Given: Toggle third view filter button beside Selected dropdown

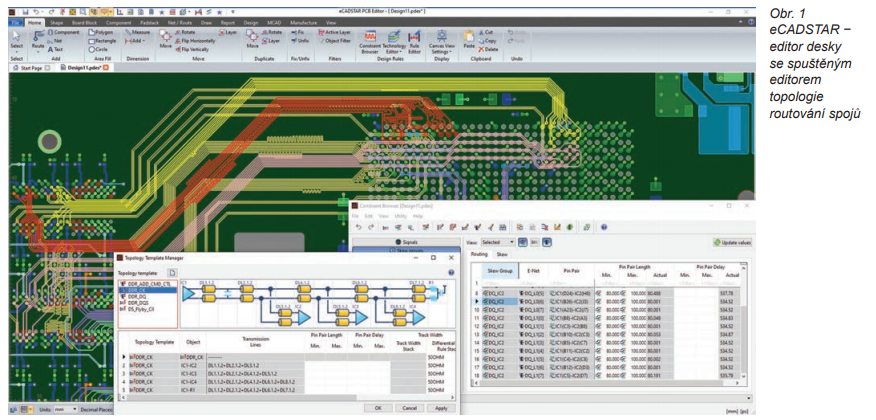Looking at the screenshot, I should (x=547, y=242).
